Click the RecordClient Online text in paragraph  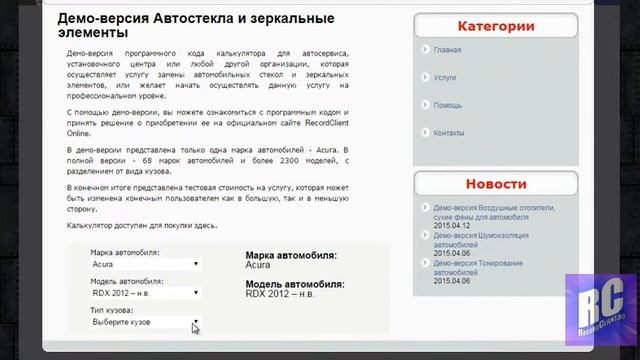pyautogui.click(x=208, y=128)
